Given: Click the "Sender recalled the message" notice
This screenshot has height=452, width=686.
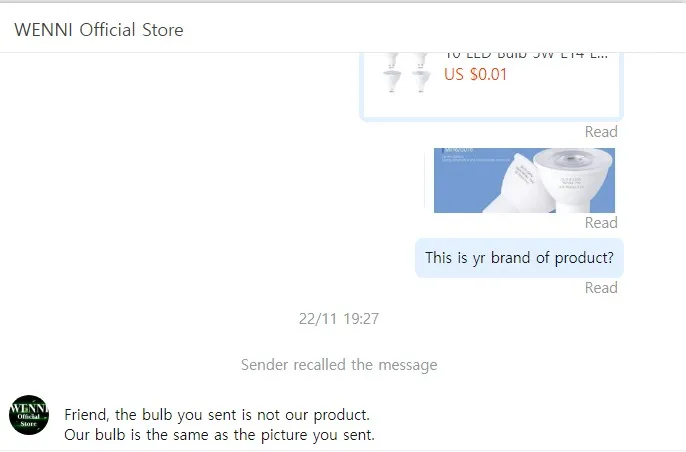Looking at the screenshot, I should [x=339, y=364].
